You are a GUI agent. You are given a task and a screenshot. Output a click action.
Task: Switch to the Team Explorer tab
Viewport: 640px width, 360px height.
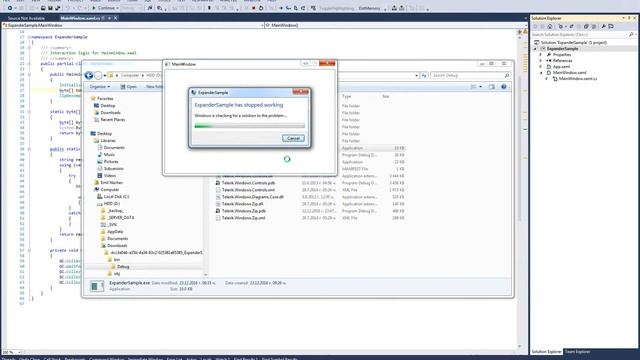tap(577, 351)
